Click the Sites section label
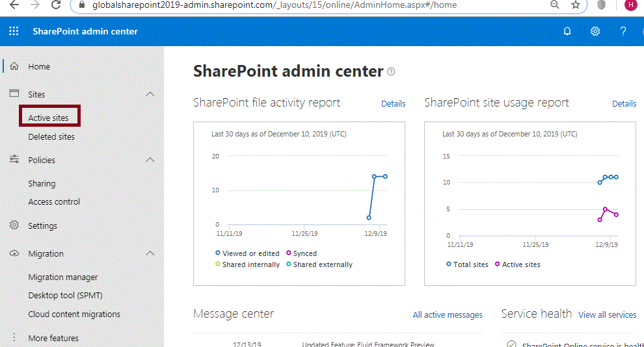 point(36,94)
